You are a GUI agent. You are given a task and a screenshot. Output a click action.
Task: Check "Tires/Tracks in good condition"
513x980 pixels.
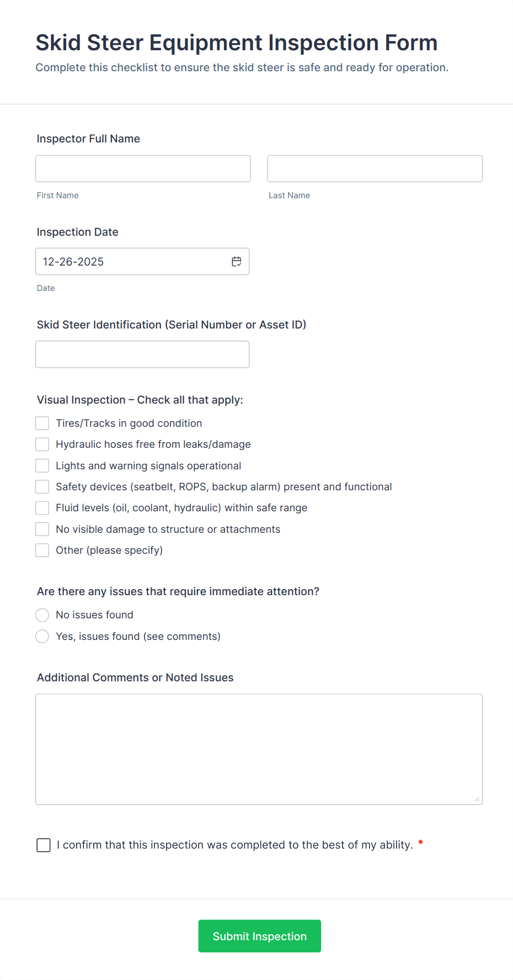(42, 423)
